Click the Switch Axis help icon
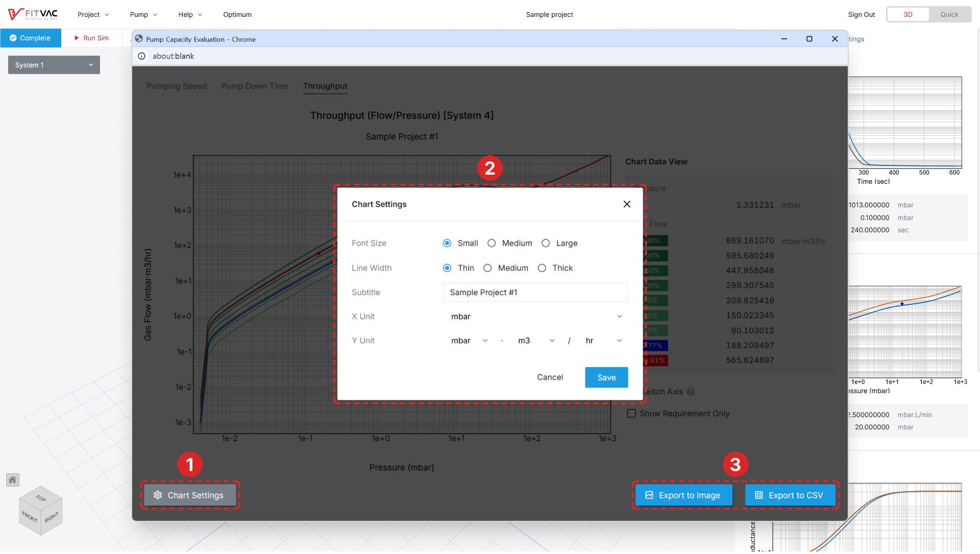The height and width of the screenshot is (554, 980). 691,392
